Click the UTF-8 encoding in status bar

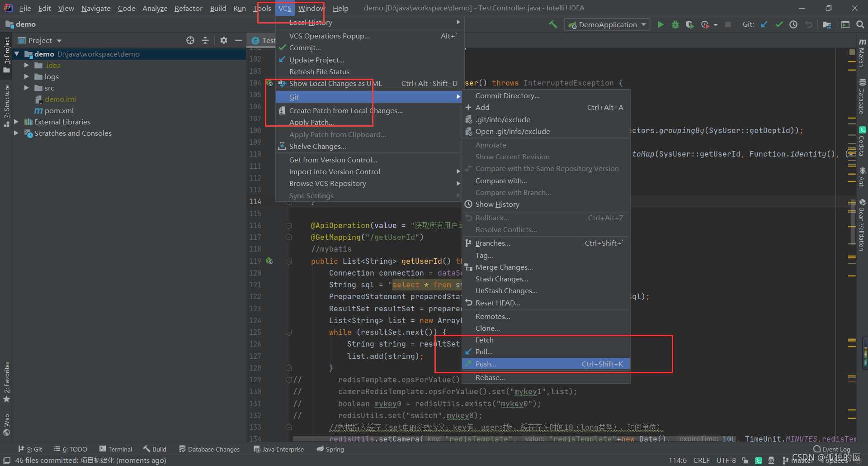click(726, 460)
